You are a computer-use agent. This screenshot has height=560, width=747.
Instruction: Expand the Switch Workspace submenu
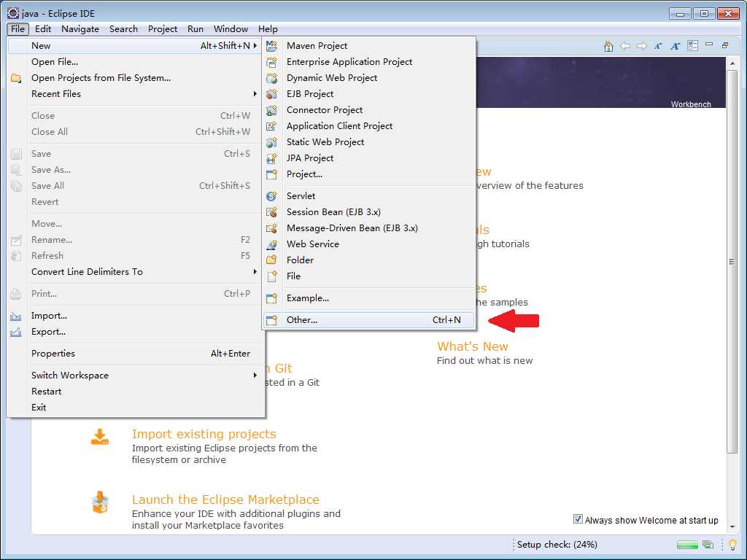tap(136, 376)
